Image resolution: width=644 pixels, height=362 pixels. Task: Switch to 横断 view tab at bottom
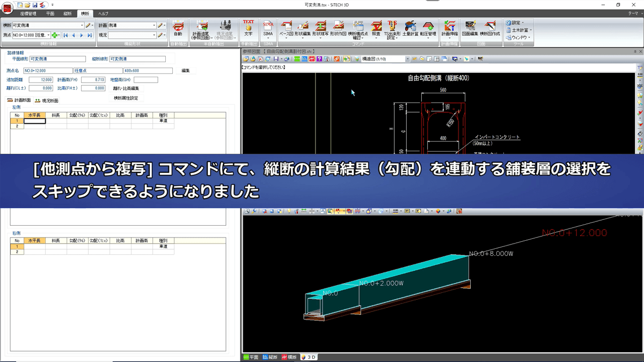coord(289,357)
